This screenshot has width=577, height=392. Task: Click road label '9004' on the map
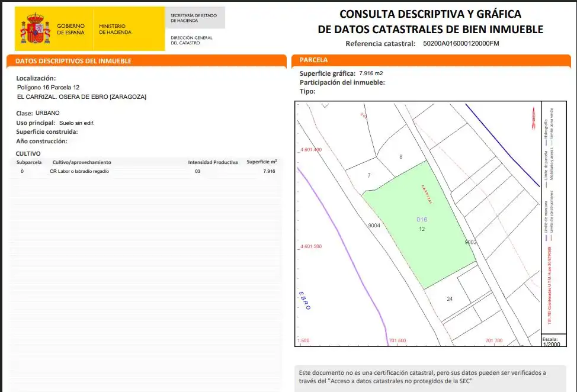pos(374,226)
